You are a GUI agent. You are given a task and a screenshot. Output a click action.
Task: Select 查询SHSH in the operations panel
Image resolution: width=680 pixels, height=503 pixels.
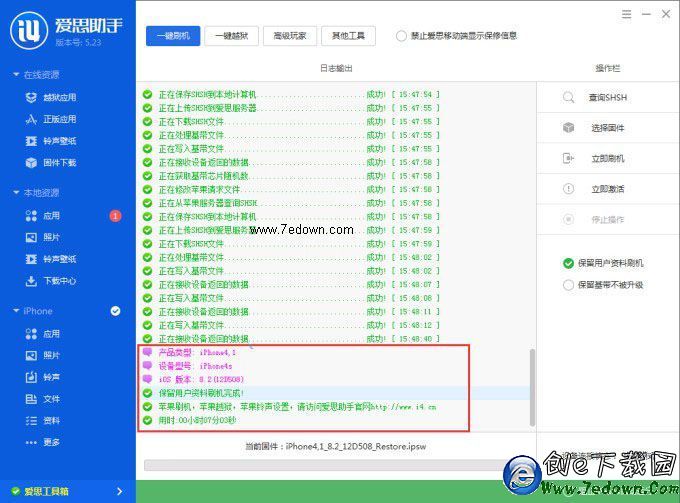[605, 98]
